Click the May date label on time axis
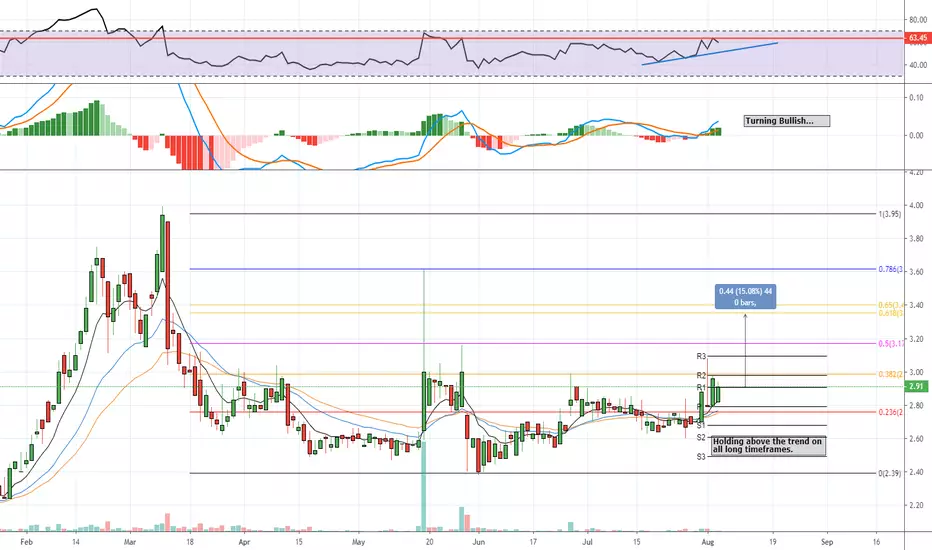932x550 pixels. (358, 542)
